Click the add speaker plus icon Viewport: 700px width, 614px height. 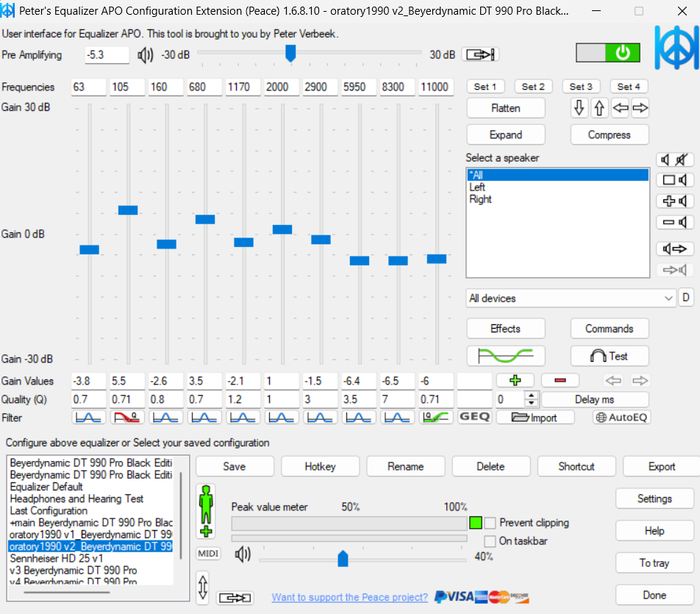click(x=675, y=201)
